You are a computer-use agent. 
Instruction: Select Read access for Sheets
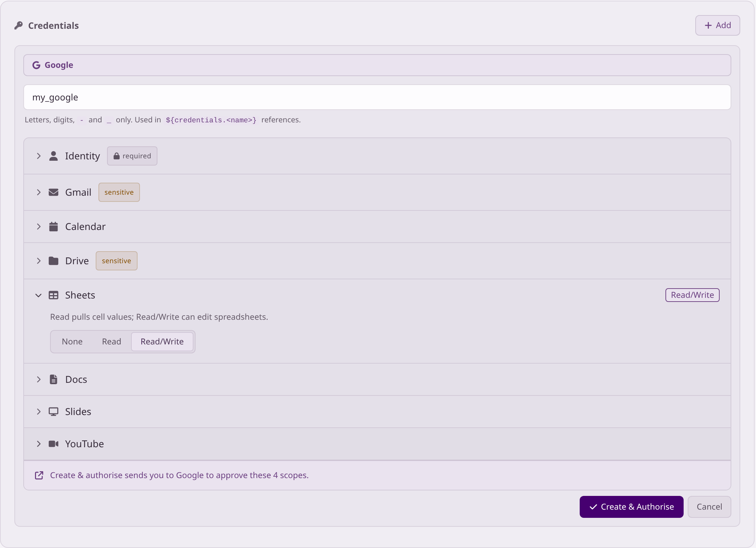[111, 342]
